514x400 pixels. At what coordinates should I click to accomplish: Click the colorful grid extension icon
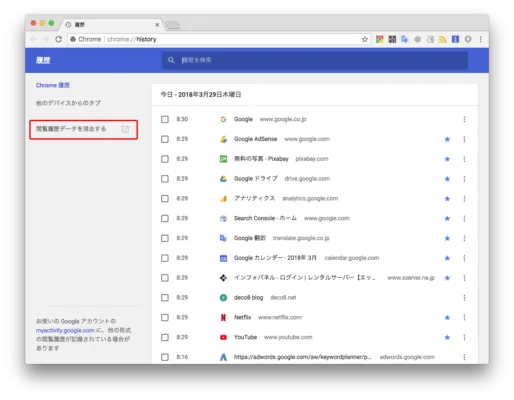pos(380,39)
